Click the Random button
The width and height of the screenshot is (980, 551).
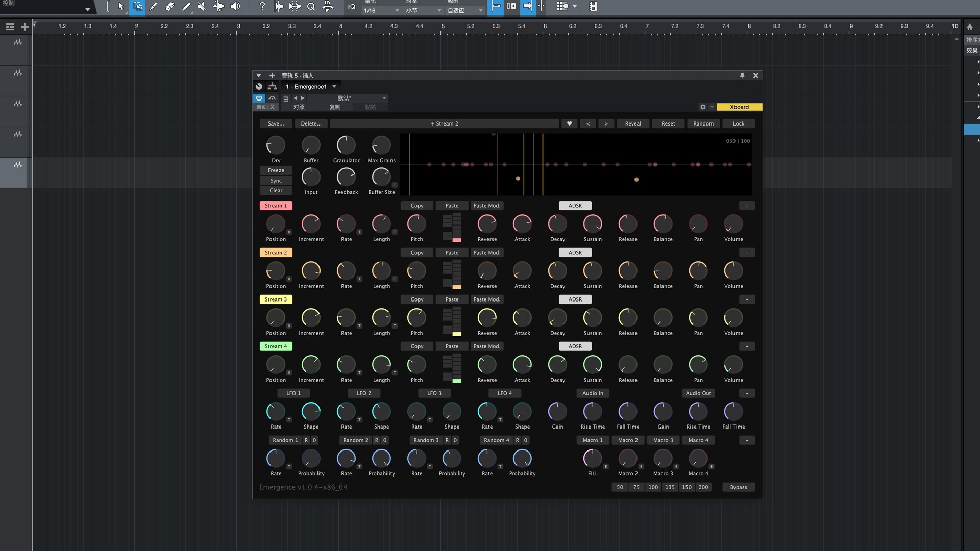(703, 123)
